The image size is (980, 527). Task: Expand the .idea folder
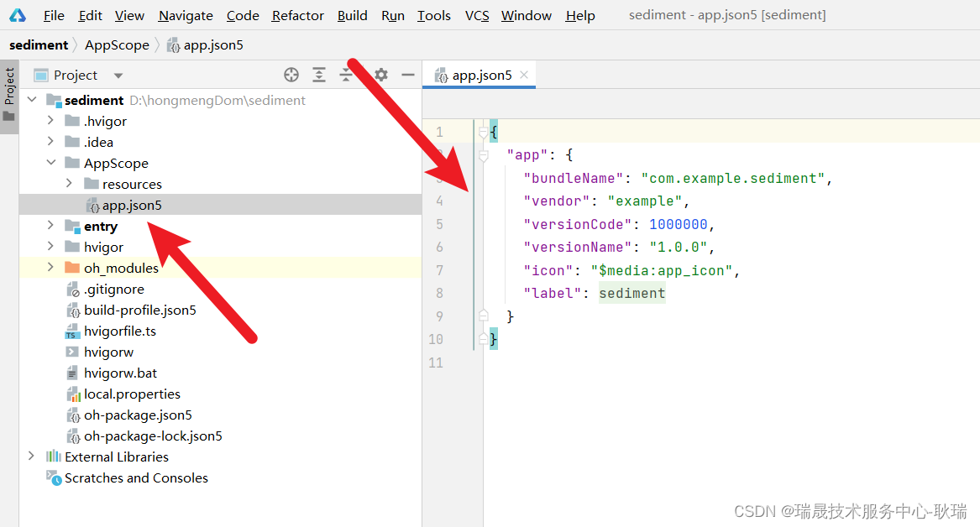coord(50,142)
